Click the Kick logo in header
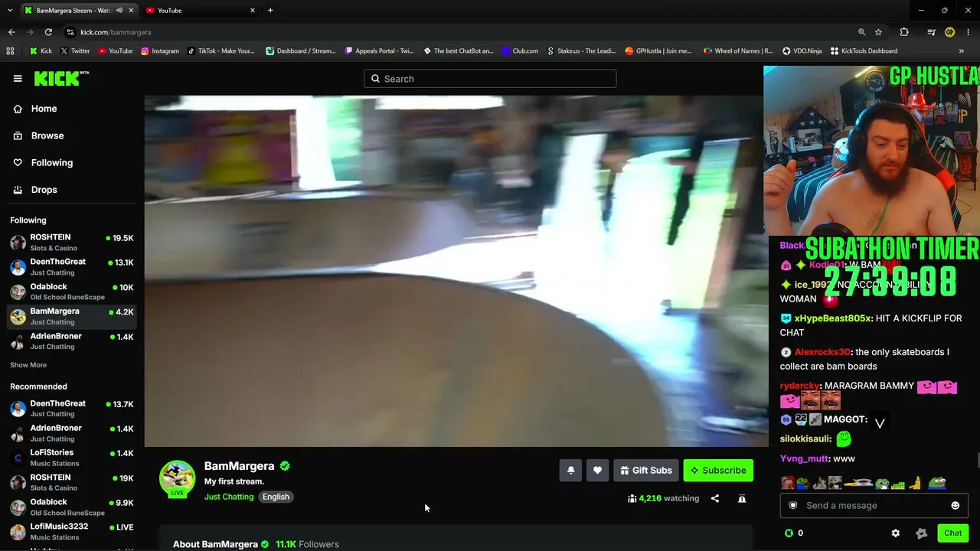The height and width of the screenshot is (551, 980). 61,78
